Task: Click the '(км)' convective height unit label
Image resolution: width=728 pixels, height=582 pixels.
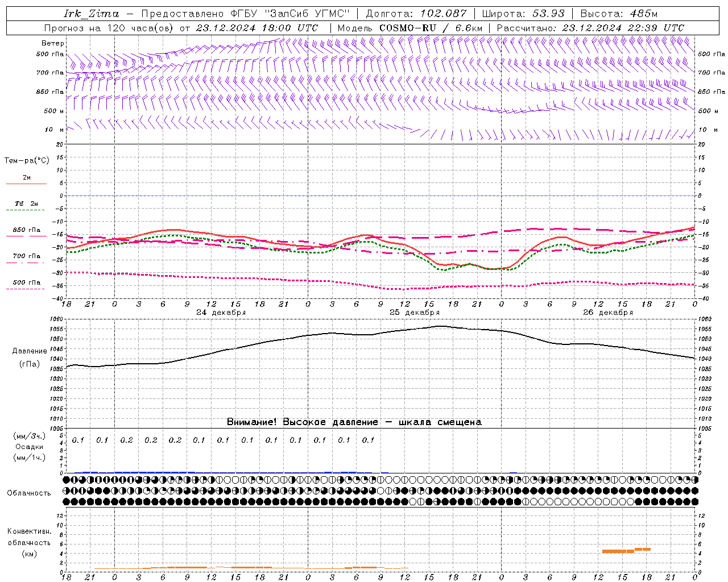Action: pyautogui.click(x=30, y=554)
